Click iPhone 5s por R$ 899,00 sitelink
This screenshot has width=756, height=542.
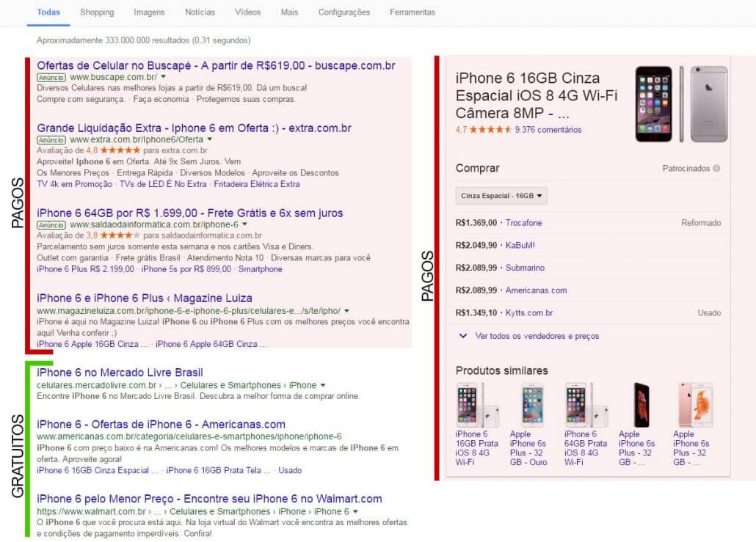click(186, 269)
